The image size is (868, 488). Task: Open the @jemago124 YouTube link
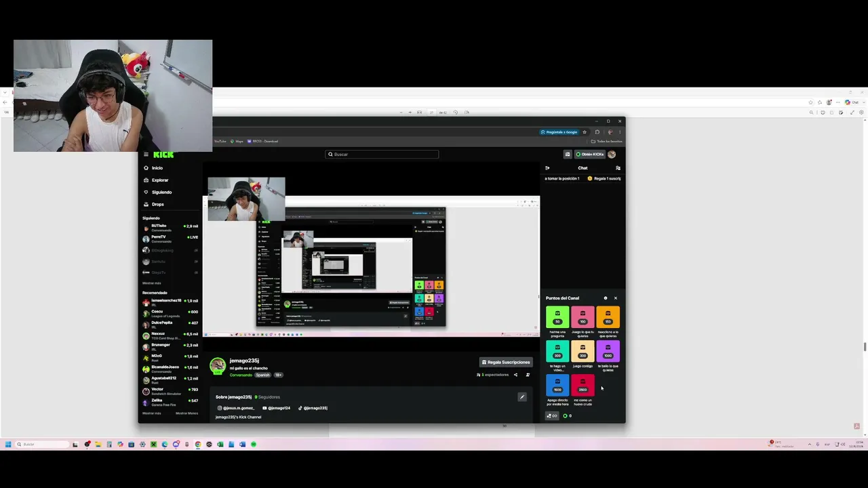(277, 408)
